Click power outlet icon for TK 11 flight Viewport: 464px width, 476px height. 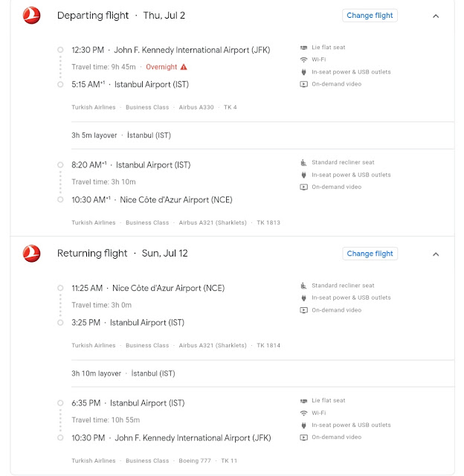[x=303, y=425]
